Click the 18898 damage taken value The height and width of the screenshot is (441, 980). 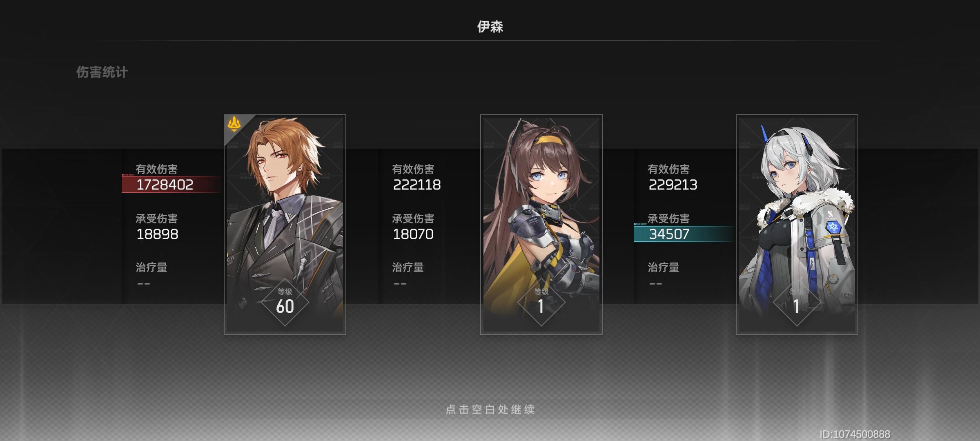click(157, 234)
